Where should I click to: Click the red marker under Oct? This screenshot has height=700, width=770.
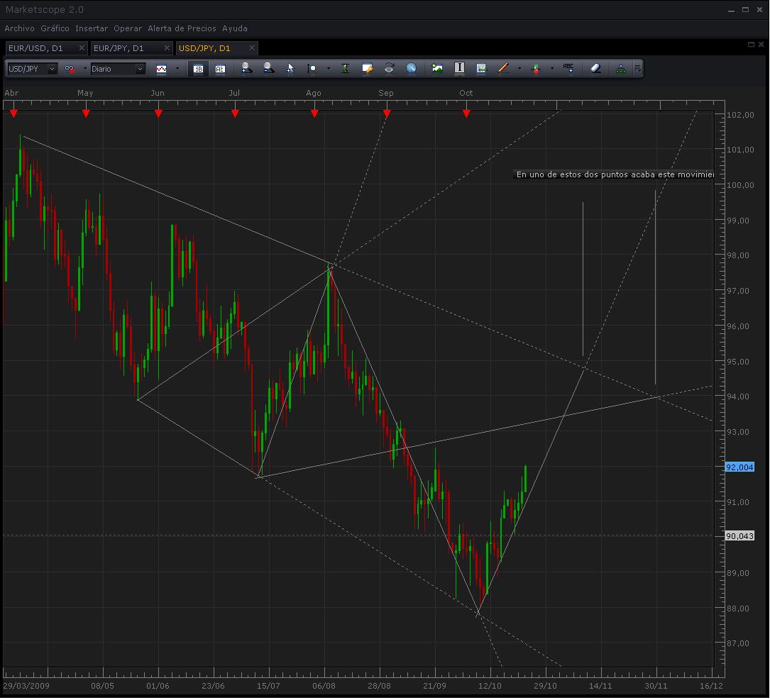pos(466,114)
